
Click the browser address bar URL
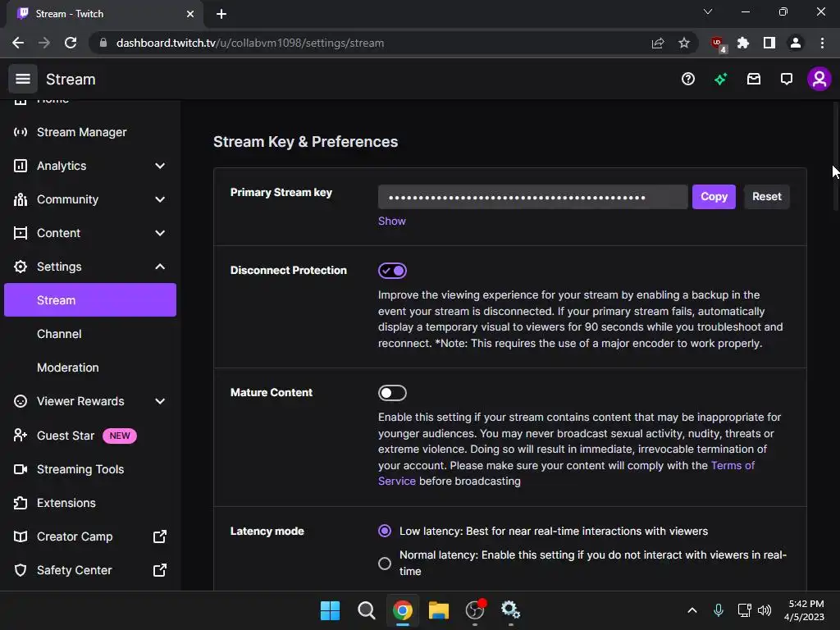pyautogui.click(x=250, y=43)
